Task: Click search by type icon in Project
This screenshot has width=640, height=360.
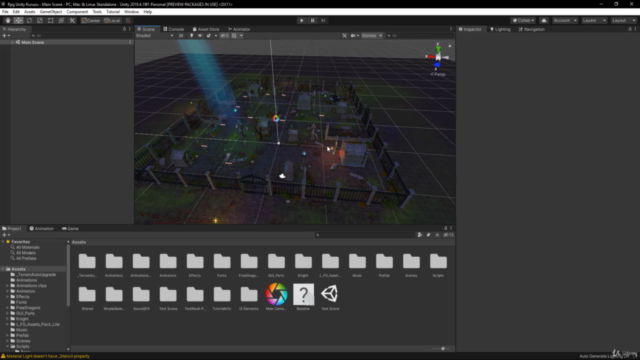Action: (420, 235)
